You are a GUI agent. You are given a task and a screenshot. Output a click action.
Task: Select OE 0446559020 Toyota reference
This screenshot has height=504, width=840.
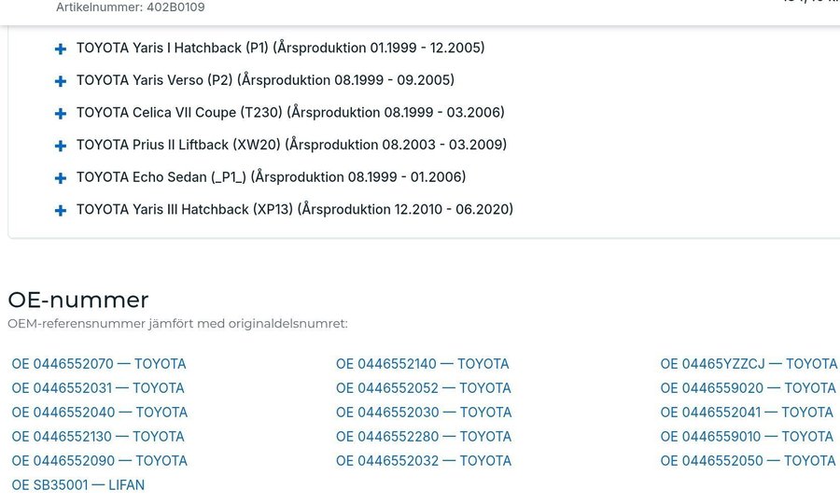[748, 388]
